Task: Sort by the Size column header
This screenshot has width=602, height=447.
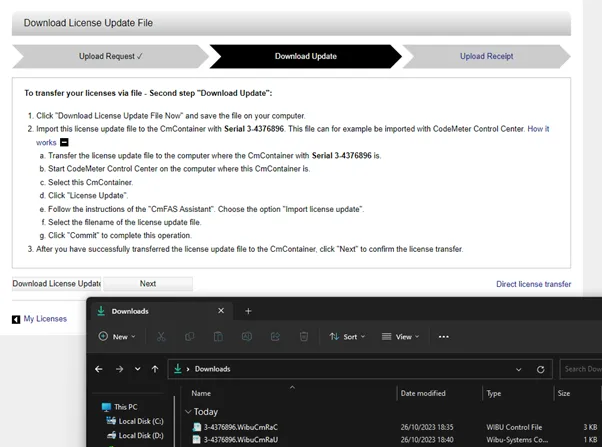Action: pos(564,393)
